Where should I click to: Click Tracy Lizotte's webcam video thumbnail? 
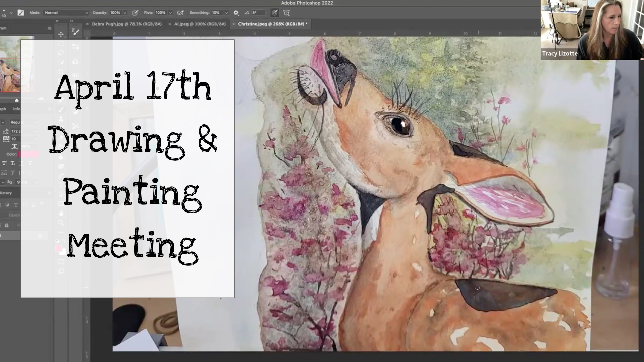click(x=592, y=30)
